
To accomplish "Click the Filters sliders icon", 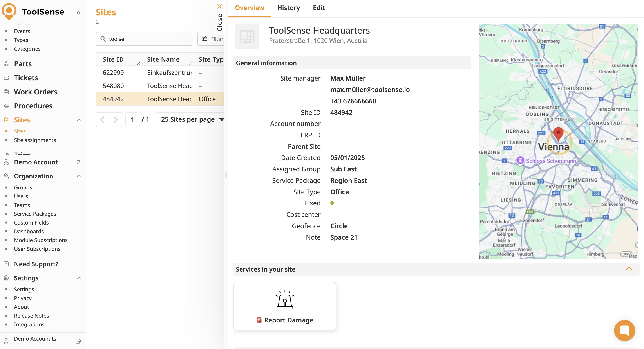I will 205,39.
